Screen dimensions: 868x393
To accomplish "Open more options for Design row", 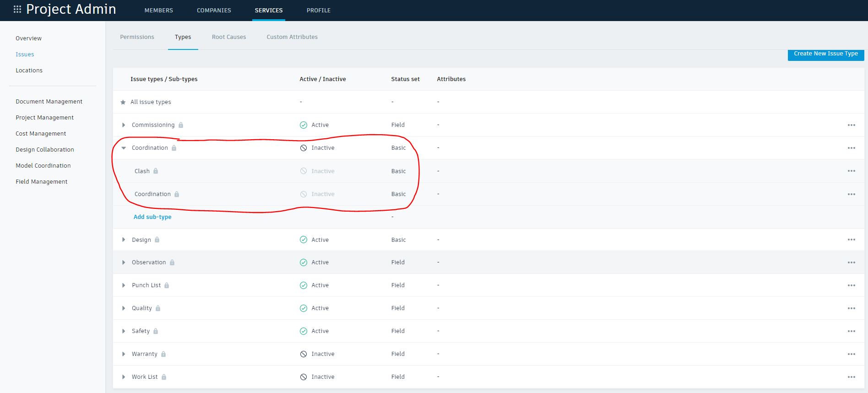I will pos(851,240).
